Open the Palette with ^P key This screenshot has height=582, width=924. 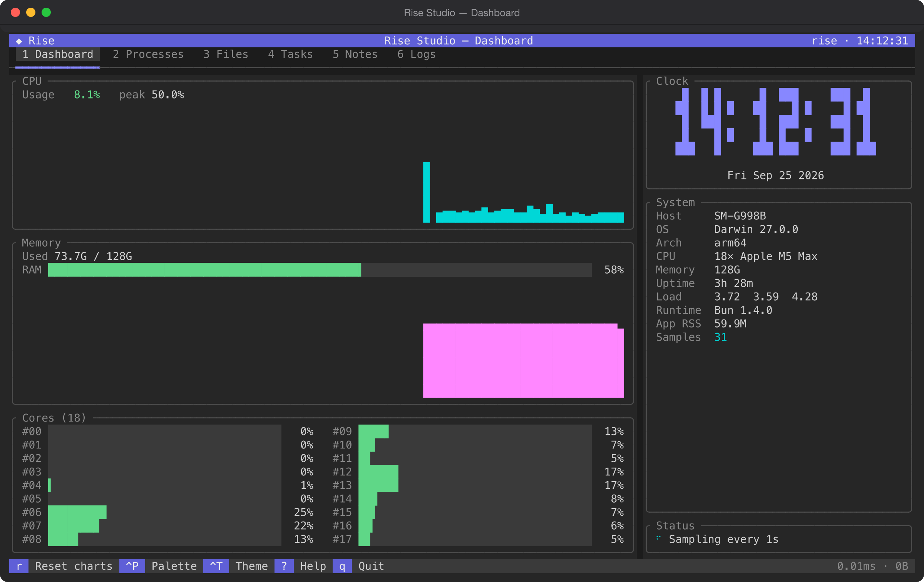[132, 566]
